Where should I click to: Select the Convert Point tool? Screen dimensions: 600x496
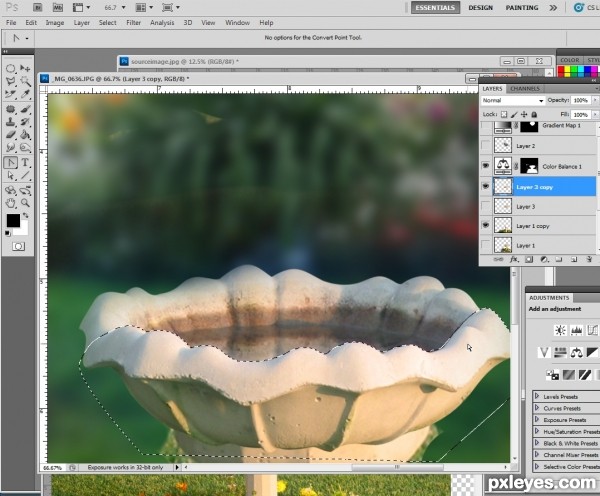[x=11, y=163]
